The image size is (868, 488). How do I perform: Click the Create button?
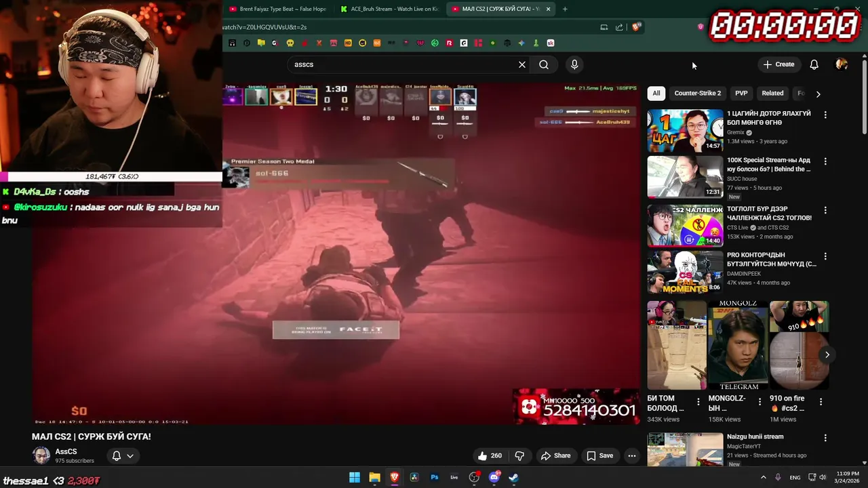point(778,64)
